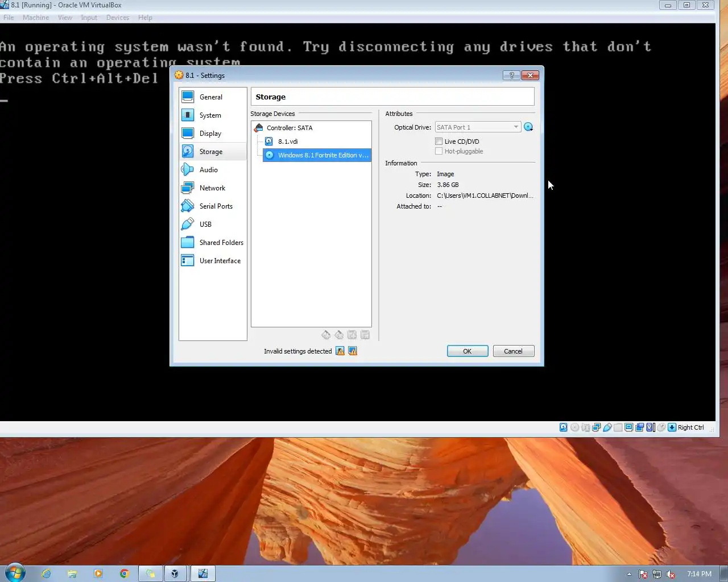Enable the Live CD/DVD checkbox
This screenshot has width=728, height=582.
(439, 142)
